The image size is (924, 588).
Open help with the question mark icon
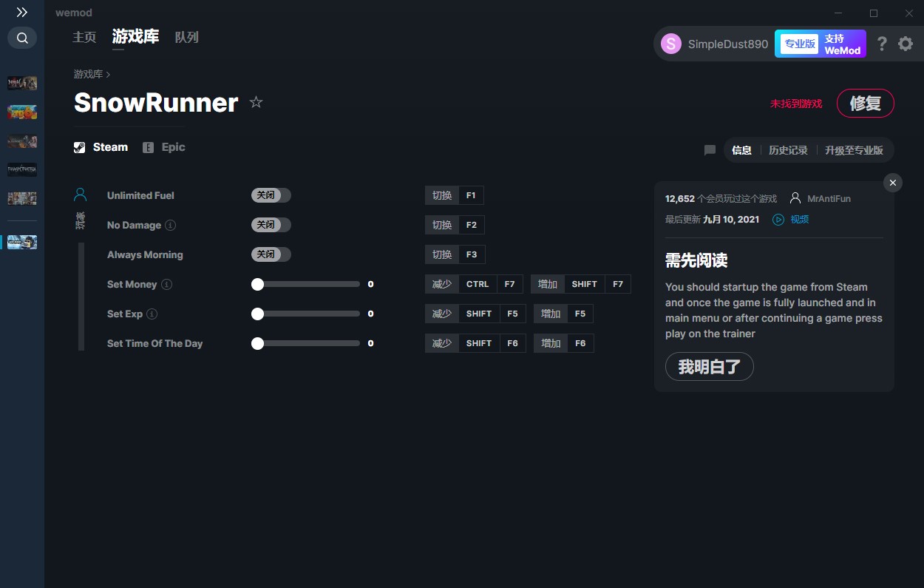point(882,44)
